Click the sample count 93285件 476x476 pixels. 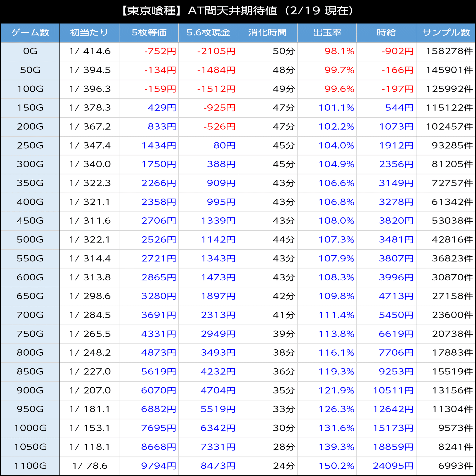tap(452, 145)
